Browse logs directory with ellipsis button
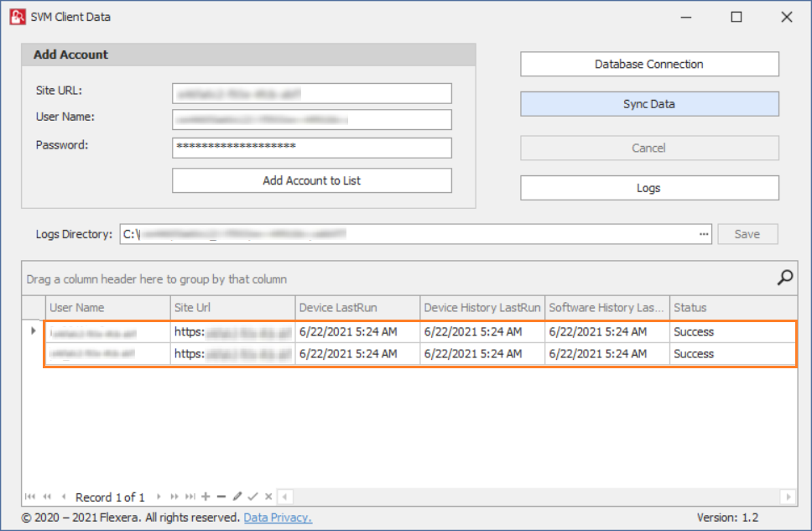 [x=704, y=234]
